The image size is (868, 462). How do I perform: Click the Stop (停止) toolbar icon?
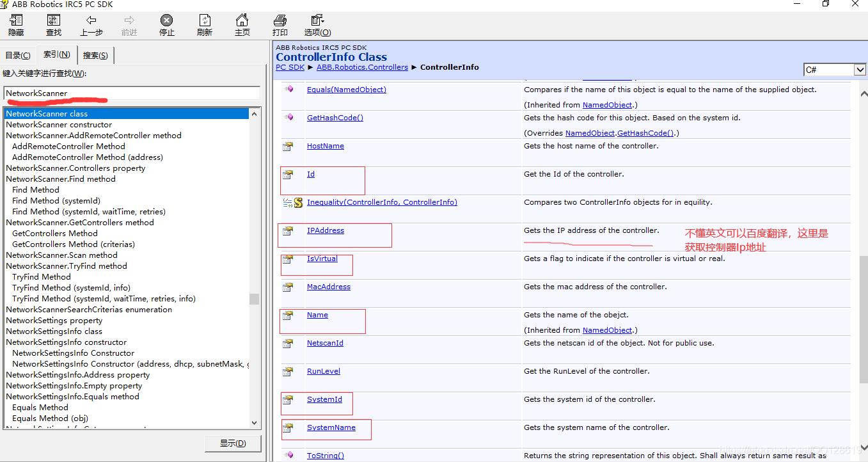[167, 20]
